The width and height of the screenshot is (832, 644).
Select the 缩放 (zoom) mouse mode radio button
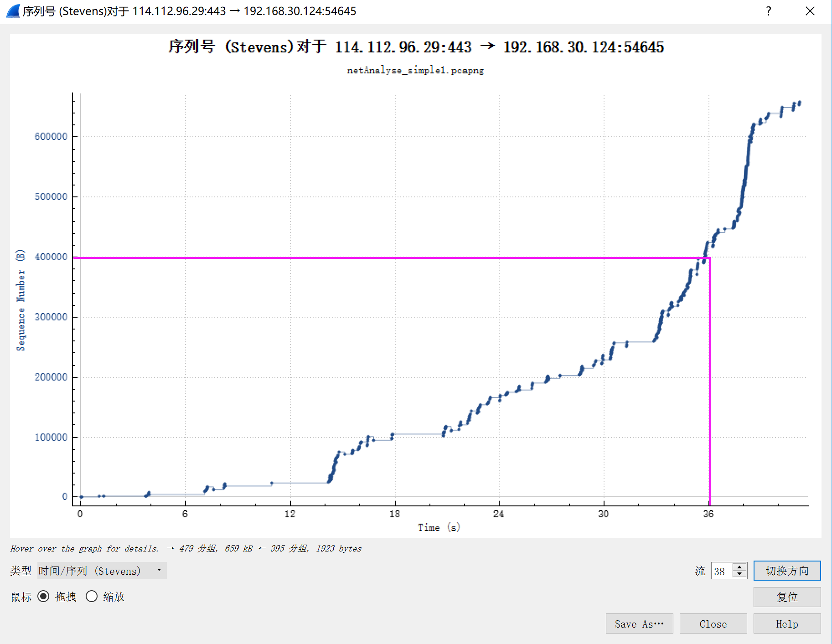tap(92, 597)
